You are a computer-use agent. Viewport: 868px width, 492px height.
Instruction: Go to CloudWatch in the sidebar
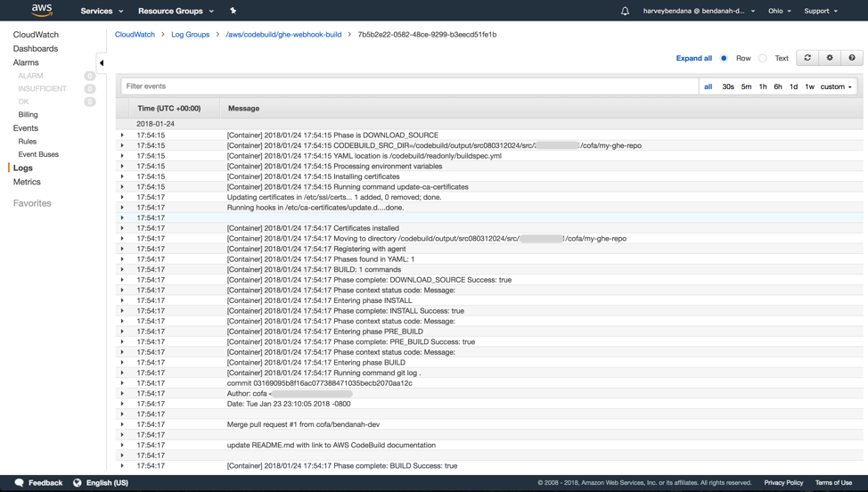(x=36, y=34)
